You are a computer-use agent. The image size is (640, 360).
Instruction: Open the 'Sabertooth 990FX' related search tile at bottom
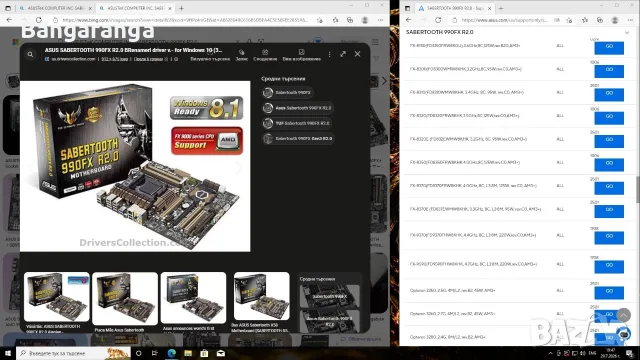pos(329,296)
